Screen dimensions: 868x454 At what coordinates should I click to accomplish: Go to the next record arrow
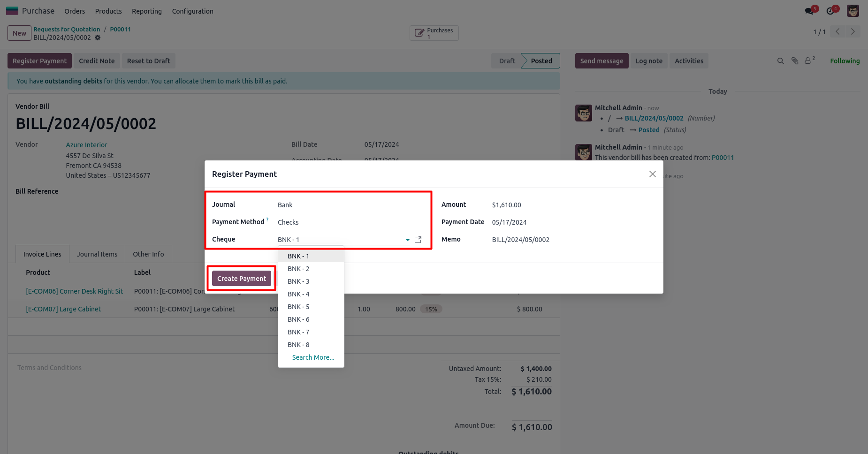point(853,31)
